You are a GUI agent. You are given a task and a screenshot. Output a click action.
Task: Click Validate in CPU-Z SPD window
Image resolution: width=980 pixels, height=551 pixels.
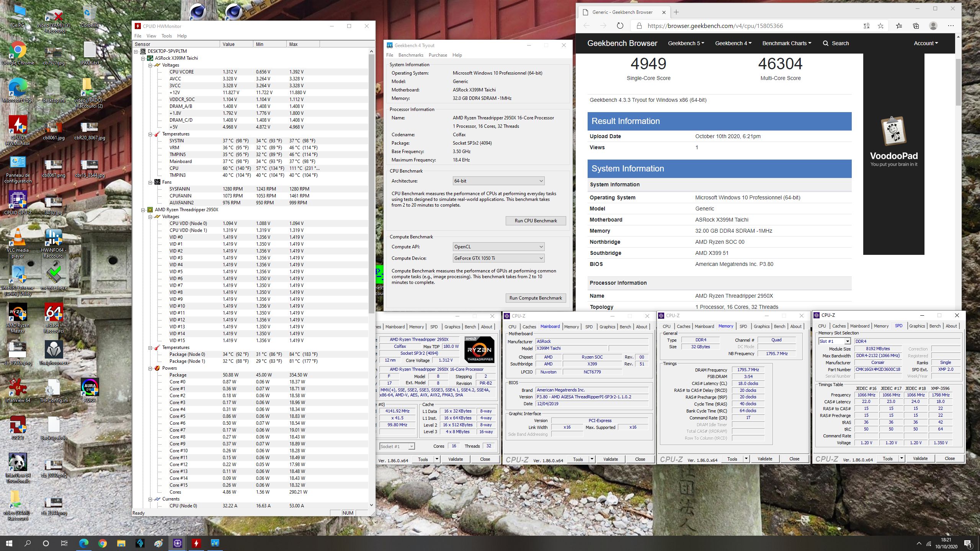920,458
